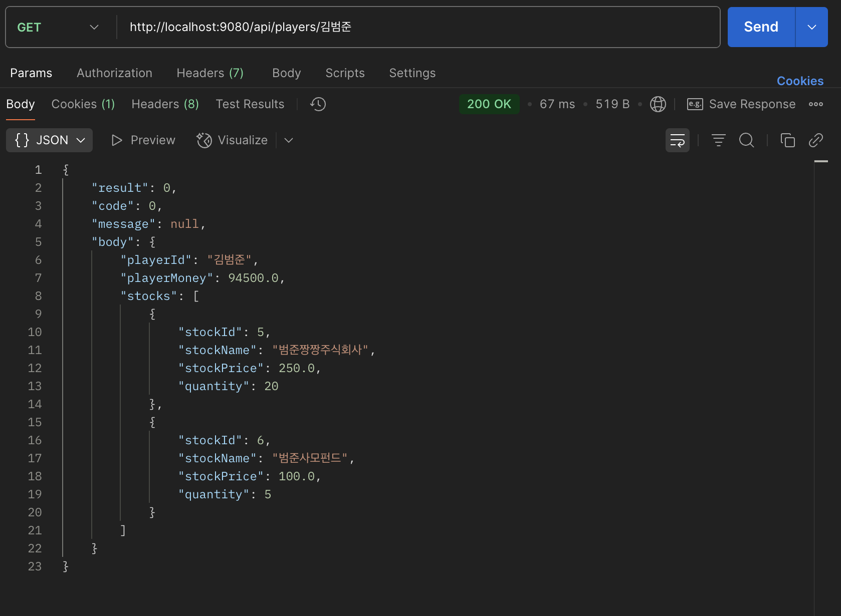Toggle the word wrap icon
This screenshot has width=841, height=616.
678,140
